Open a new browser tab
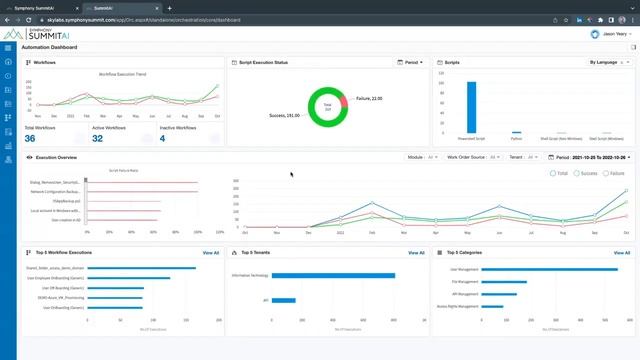 [169, 8]
